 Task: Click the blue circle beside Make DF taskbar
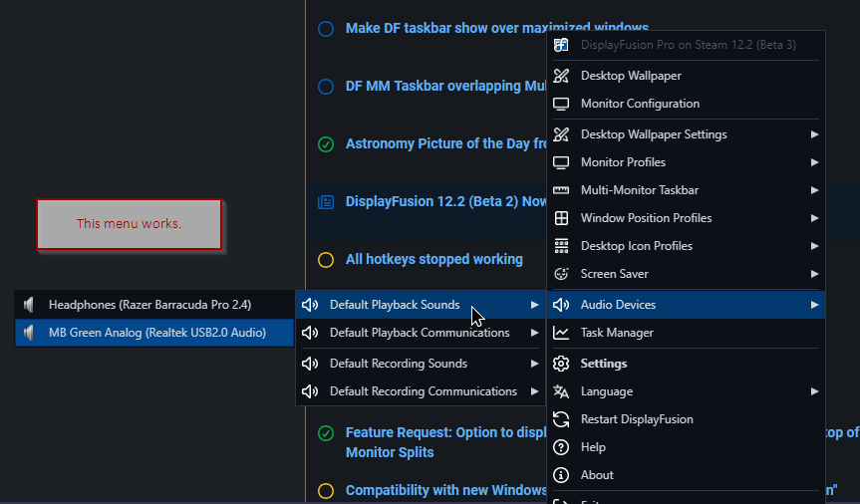pos(326,29)
